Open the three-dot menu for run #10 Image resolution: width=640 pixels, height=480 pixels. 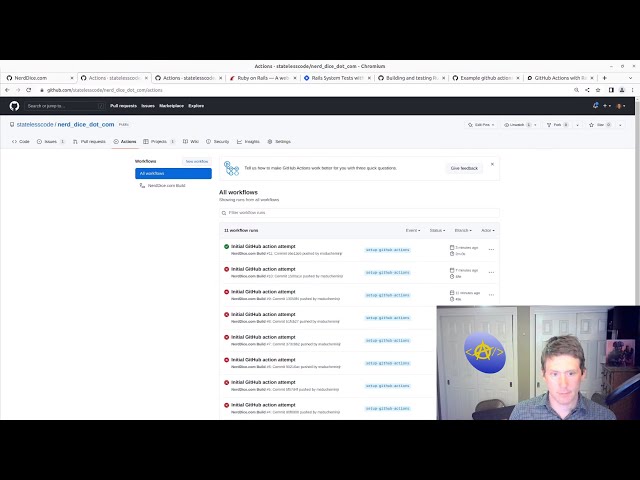tap(491, 272)
